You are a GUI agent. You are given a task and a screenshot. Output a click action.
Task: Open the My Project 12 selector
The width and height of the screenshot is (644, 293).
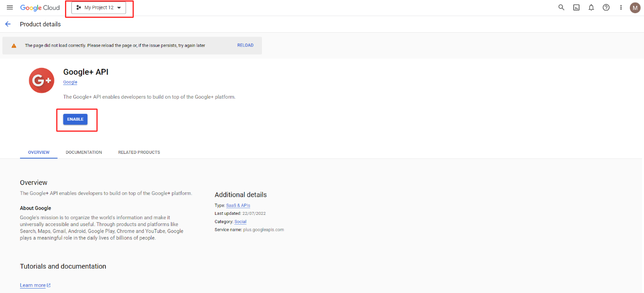point(99,8)
